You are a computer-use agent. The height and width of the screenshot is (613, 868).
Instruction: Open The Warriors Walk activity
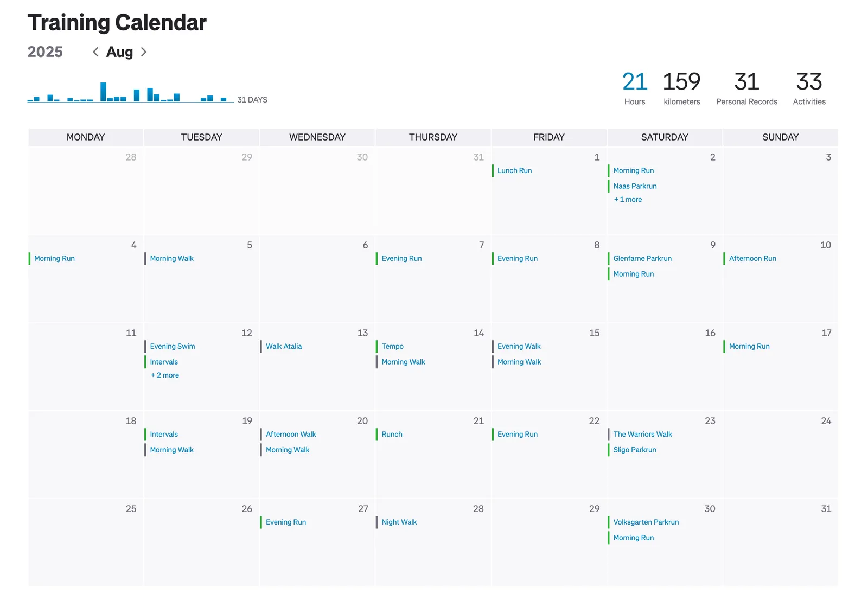pos(642,435)
